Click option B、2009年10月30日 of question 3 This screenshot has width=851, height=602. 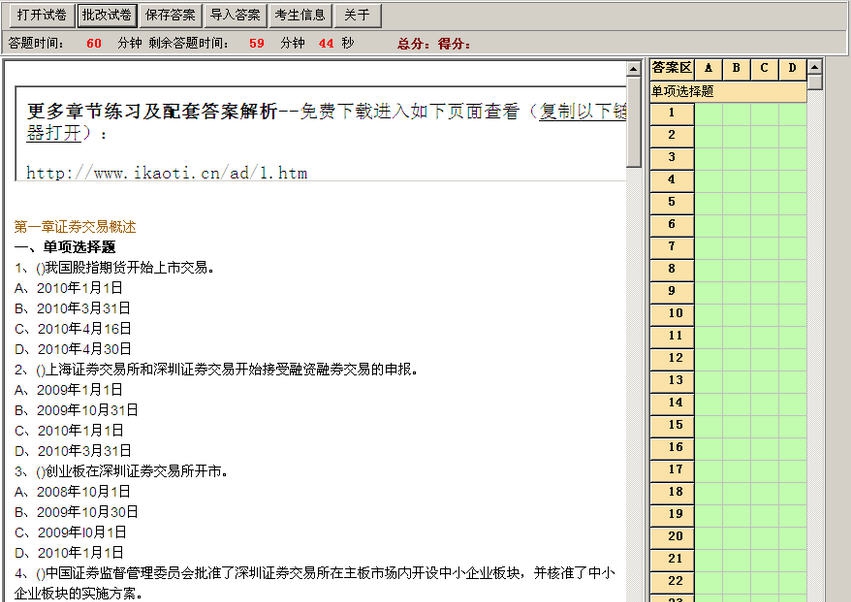click(x=76, y=512)
